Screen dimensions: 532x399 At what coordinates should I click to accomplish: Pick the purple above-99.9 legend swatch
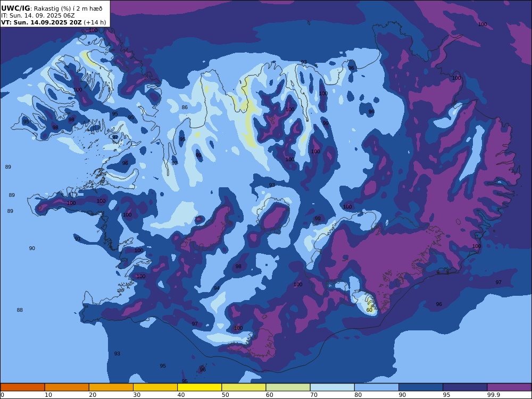(x=509, y=387)
